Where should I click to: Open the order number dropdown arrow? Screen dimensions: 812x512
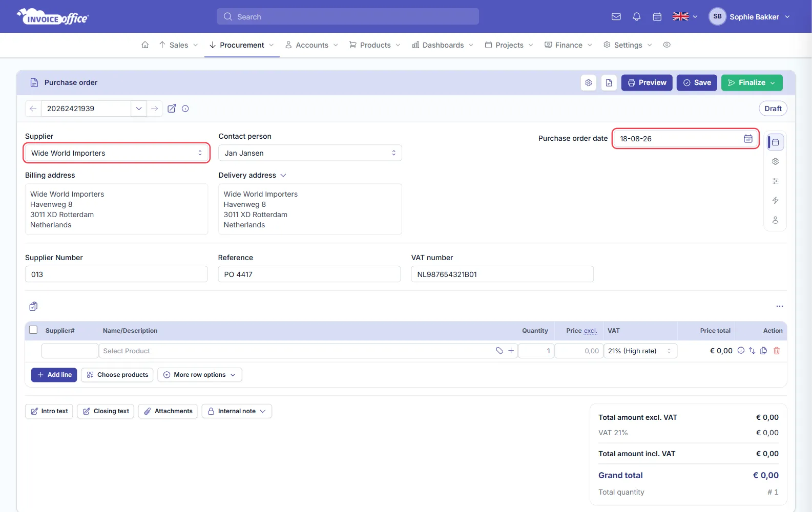[x=139, y=109]
